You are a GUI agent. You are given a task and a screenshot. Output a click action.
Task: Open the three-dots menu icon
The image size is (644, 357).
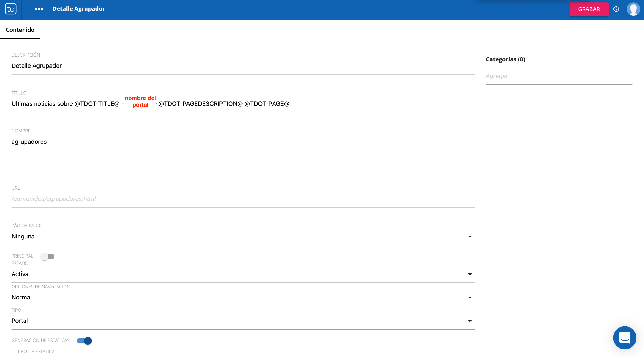pos(39,9)
